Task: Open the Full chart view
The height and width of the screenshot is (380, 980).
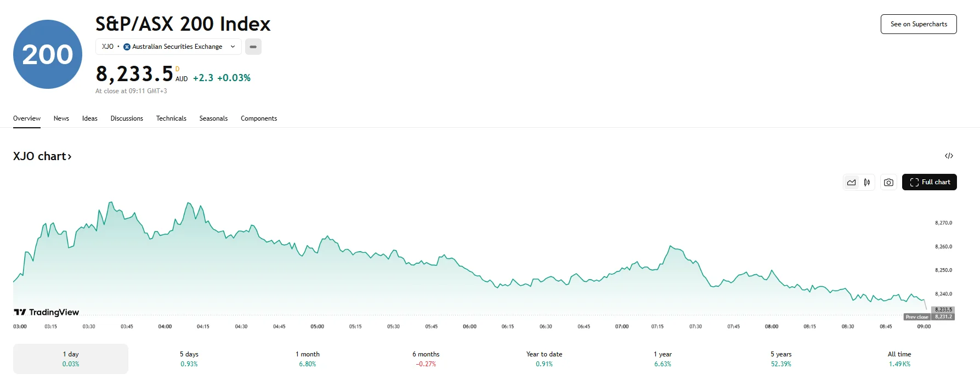Action: pos(929,182)
